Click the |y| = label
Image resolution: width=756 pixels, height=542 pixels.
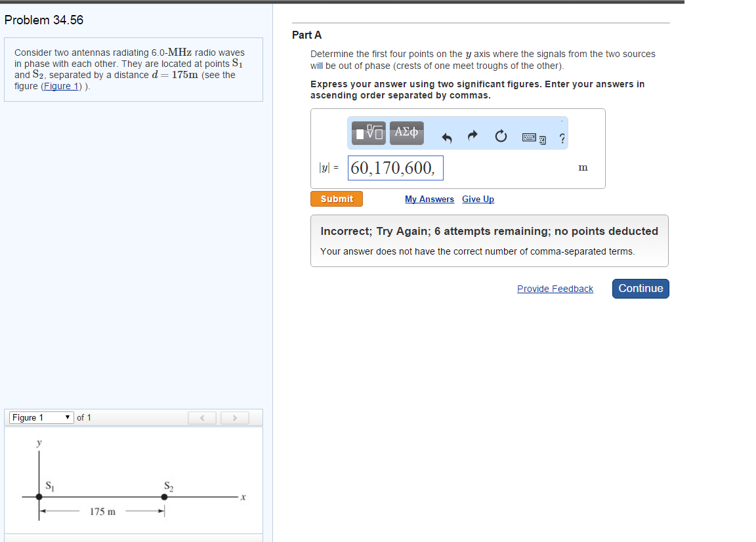click(x=329, y=168)
